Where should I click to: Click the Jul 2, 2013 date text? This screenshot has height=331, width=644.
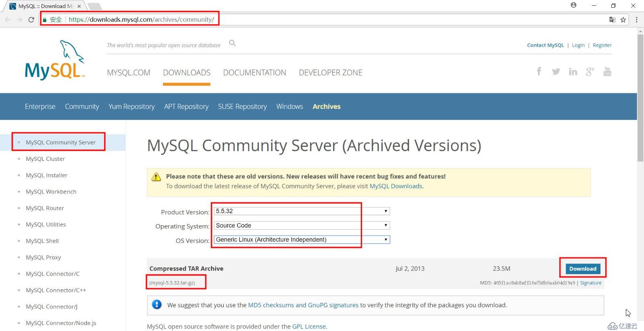[410, 269]
